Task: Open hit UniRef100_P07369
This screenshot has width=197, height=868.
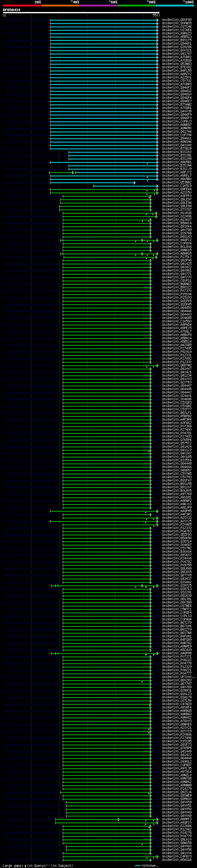Action: (177, 426)
